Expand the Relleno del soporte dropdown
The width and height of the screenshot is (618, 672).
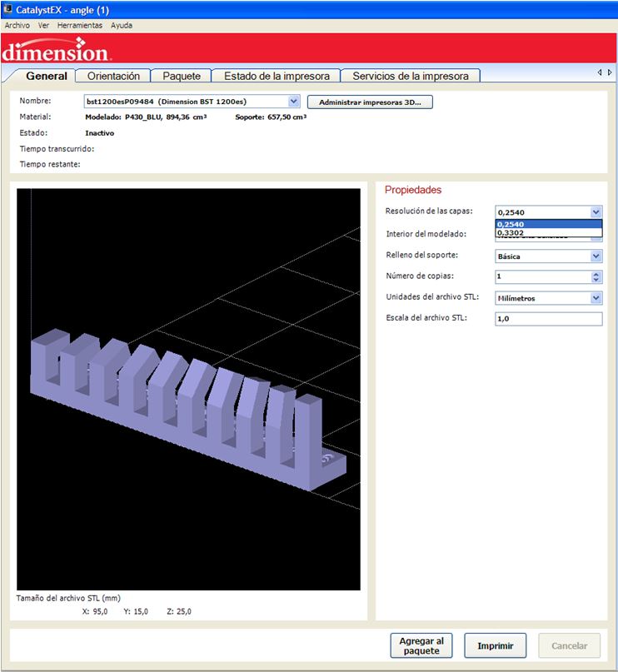(x=596, y=256)
